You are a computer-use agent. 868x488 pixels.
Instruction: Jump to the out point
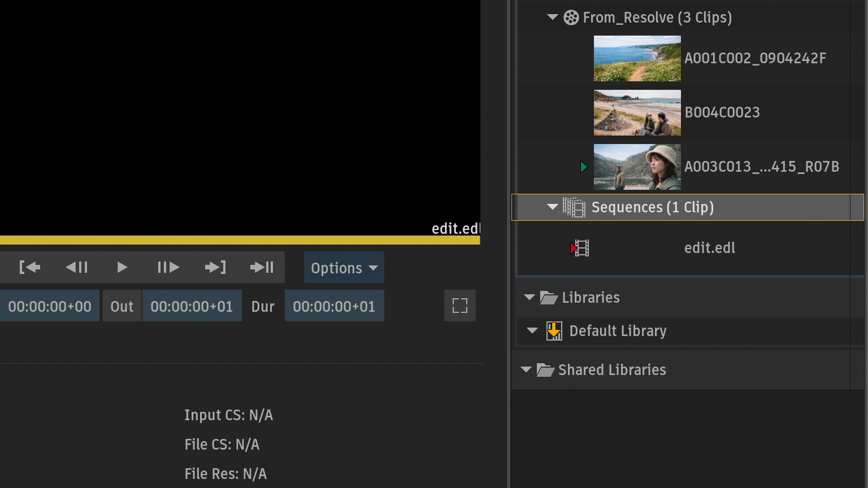coord(215,267)
